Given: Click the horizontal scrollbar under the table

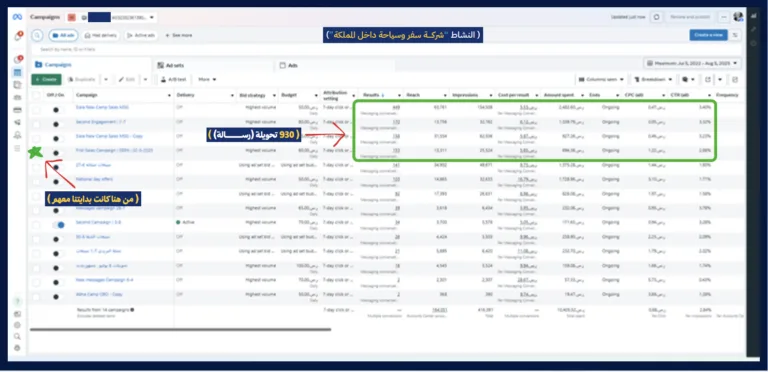Looking at the screenshot, I should point(180,329).
